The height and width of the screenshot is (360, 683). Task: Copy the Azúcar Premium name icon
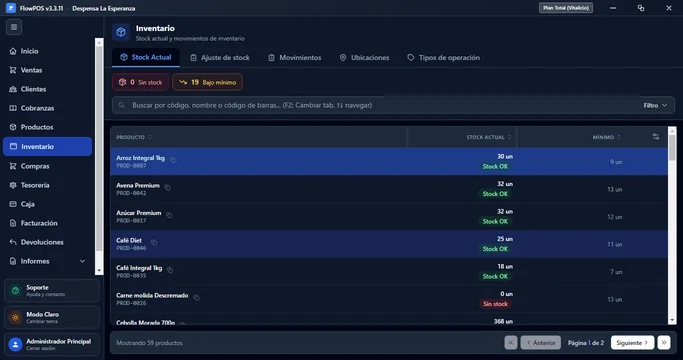[x=169, y=215]
